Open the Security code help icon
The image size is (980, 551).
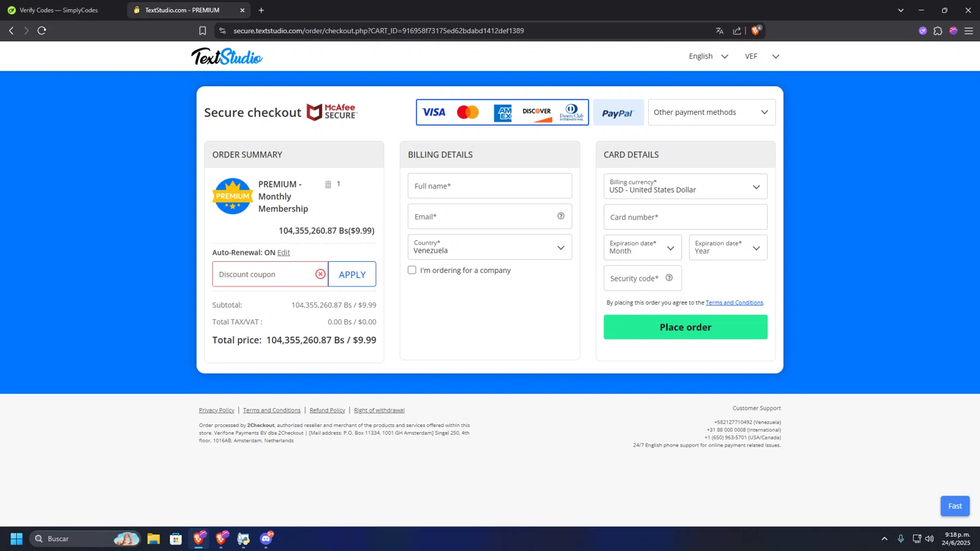[669, 277]
